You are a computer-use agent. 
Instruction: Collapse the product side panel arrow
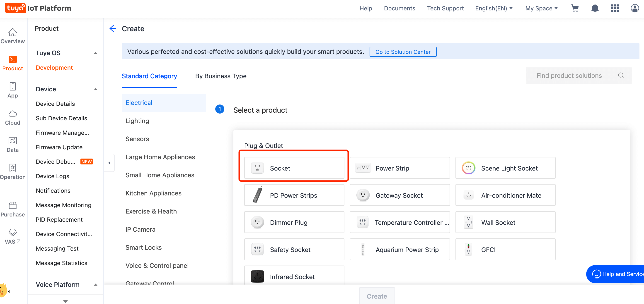109,163
